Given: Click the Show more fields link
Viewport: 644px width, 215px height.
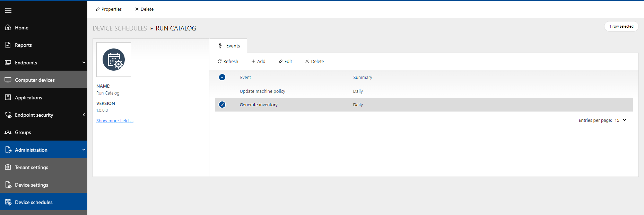Looking at the screenshot, I should [115, 120].
